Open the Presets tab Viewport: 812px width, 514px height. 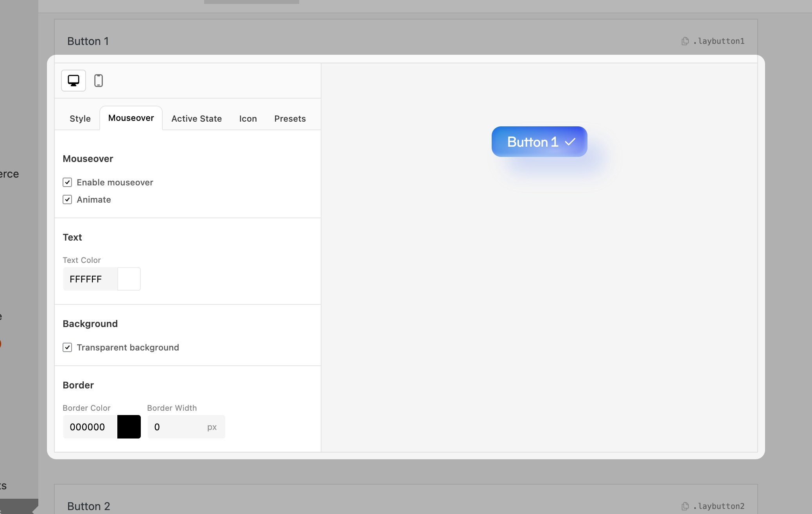(290, 119)
